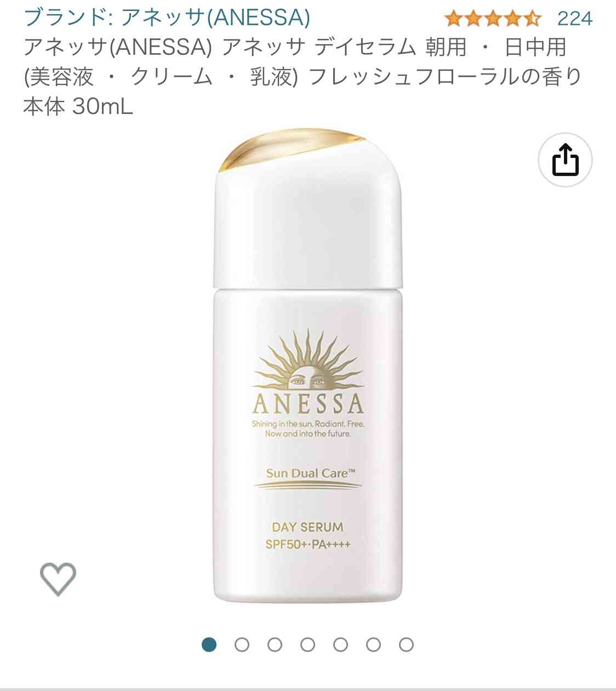Tap the DAY SERUM text on bottle
Image resolution: width=616 pixels, height=691 pixels.
307,527
